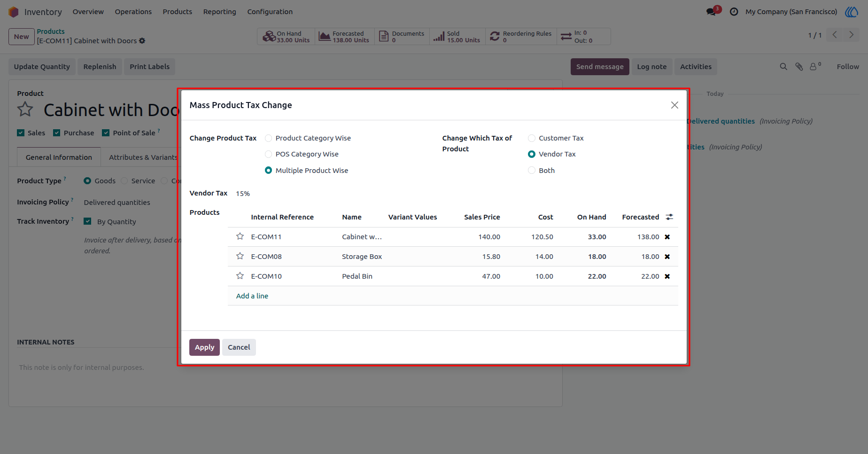868x454 pixels.
Task: Click the Send message button
Action: coord(600,67)
